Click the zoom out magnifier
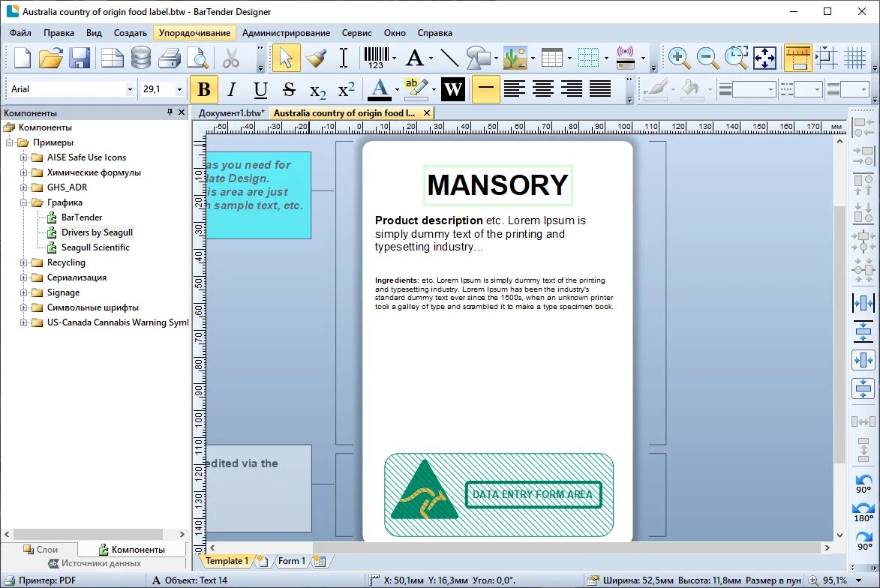The height and width of the screenshot is (588, 880). pos(707,58)
